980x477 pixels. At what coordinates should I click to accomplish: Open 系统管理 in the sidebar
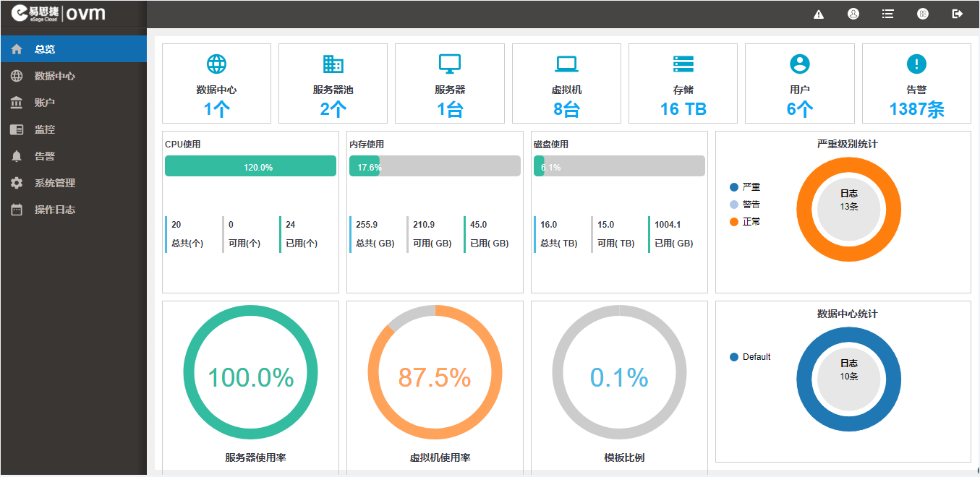click(73, 183)
